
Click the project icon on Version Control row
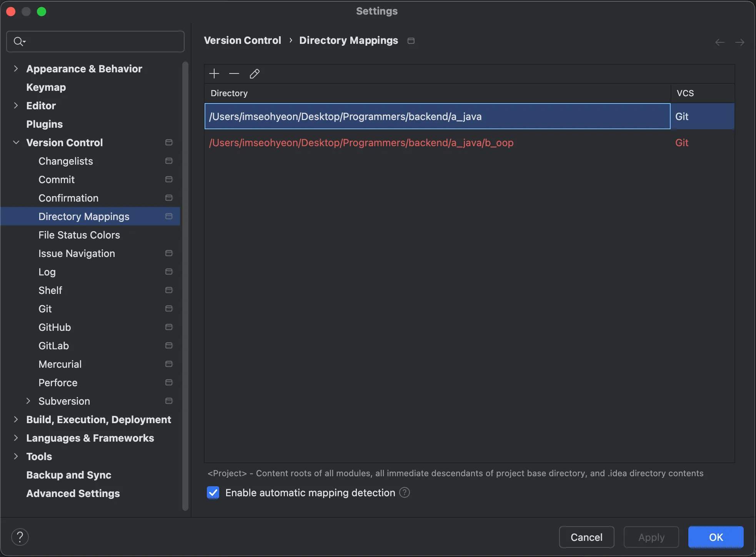click(x=169, y=142)
